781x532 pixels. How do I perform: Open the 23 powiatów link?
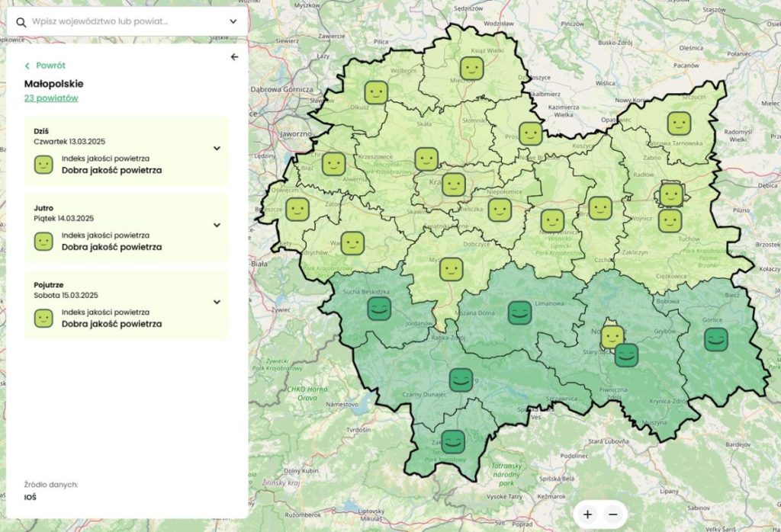click(51, 98)
